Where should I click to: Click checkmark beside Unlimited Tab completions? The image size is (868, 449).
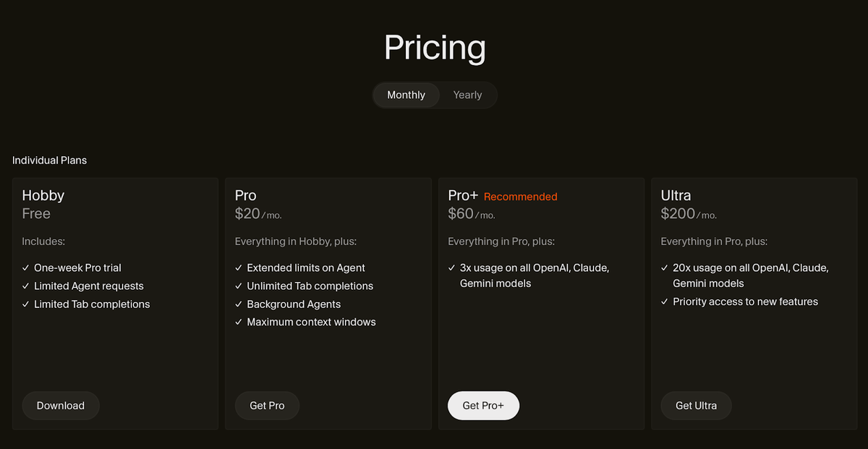point(239,286)
